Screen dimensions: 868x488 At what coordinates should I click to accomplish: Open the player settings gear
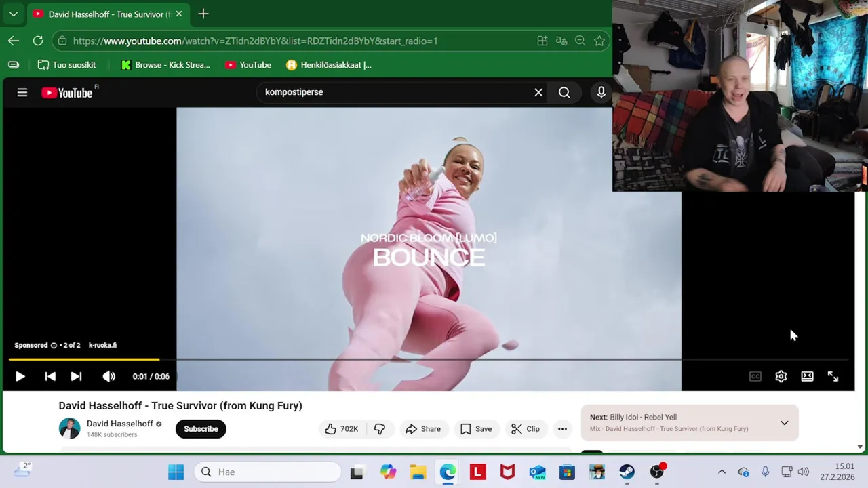781,376
